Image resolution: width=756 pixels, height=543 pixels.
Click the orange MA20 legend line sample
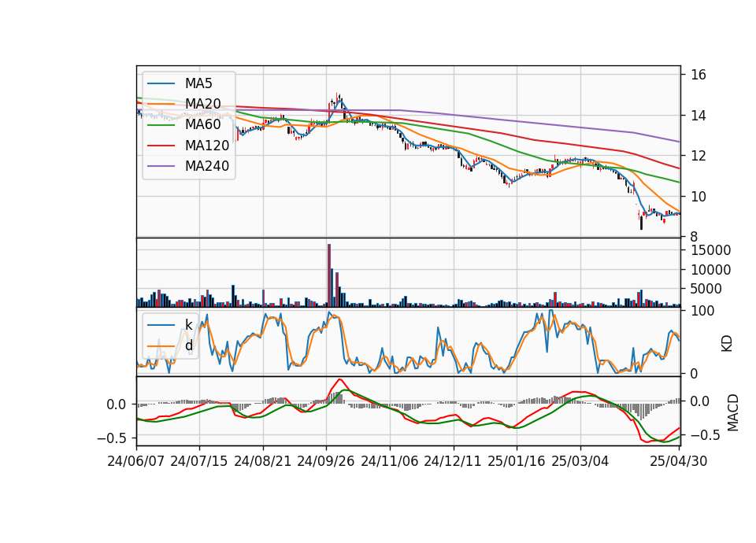pyautogui.click(x=161, y=104)
